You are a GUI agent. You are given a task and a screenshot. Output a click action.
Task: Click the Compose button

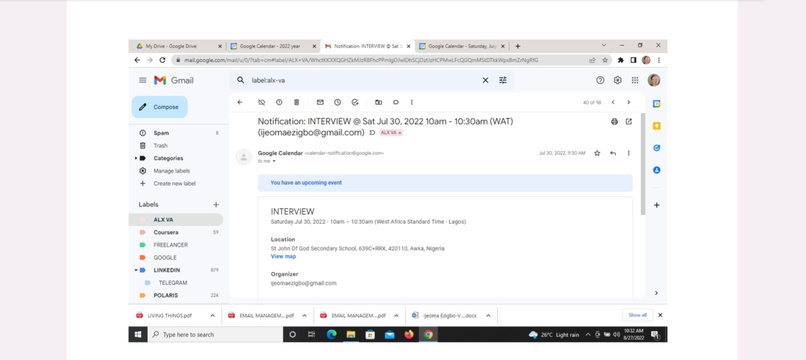click(x=159, y=107)
